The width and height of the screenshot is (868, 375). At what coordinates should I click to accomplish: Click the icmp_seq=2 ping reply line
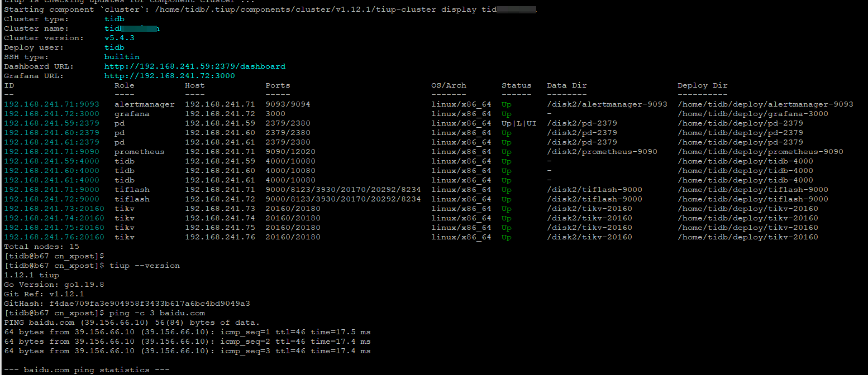(187, 342)
